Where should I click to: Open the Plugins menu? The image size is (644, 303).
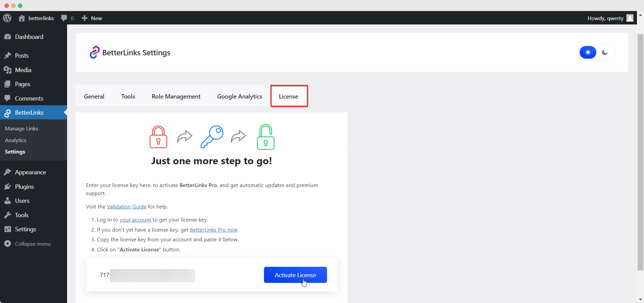(x=34, y=187)
